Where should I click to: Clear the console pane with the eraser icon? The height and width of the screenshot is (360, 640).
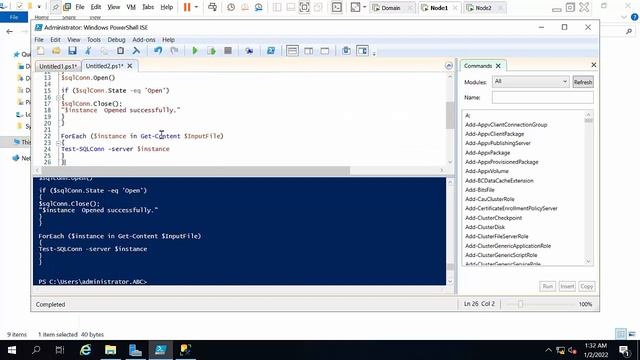pos(136,51)
